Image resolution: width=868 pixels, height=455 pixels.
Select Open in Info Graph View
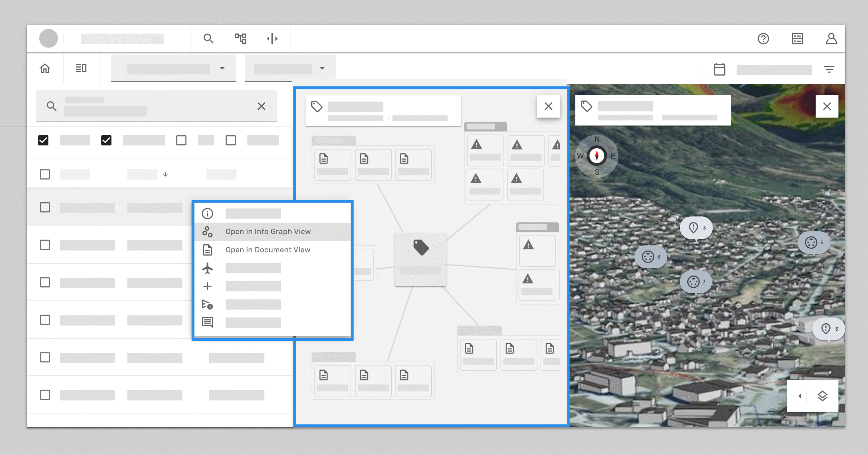click(x=268, y=232)
